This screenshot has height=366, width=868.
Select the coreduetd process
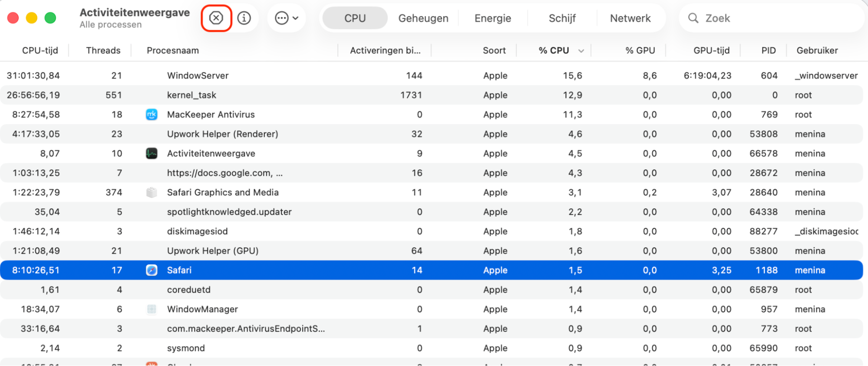click(188, 290)
